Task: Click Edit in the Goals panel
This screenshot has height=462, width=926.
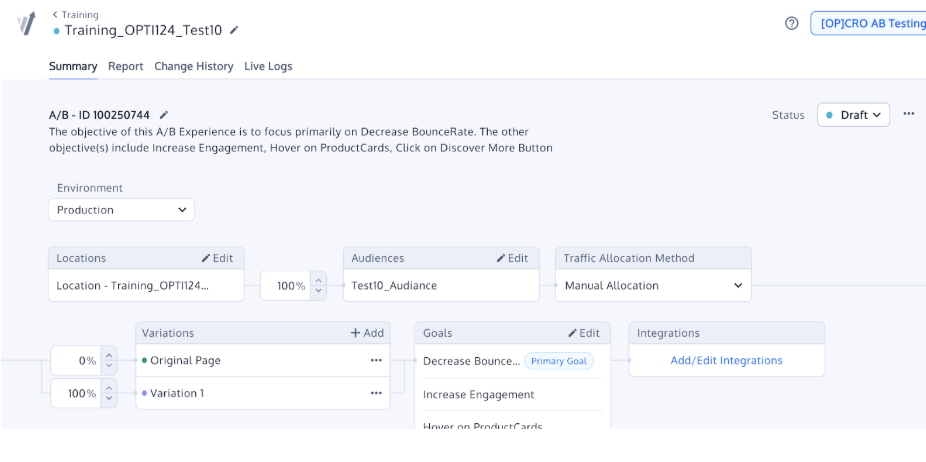Action: [x=584, y=333]
